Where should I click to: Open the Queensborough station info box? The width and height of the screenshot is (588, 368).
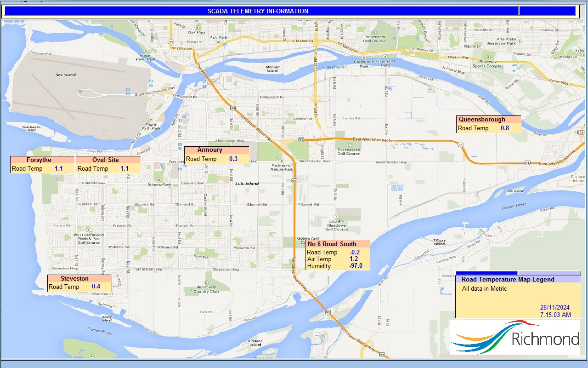tap(488, 123)
